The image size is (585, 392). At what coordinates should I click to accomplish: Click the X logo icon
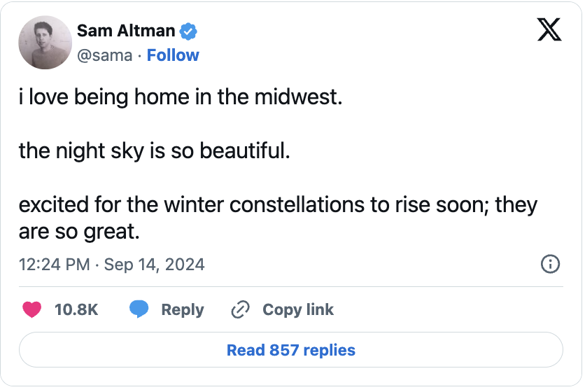pyautogui.click(x=549, y=29)
